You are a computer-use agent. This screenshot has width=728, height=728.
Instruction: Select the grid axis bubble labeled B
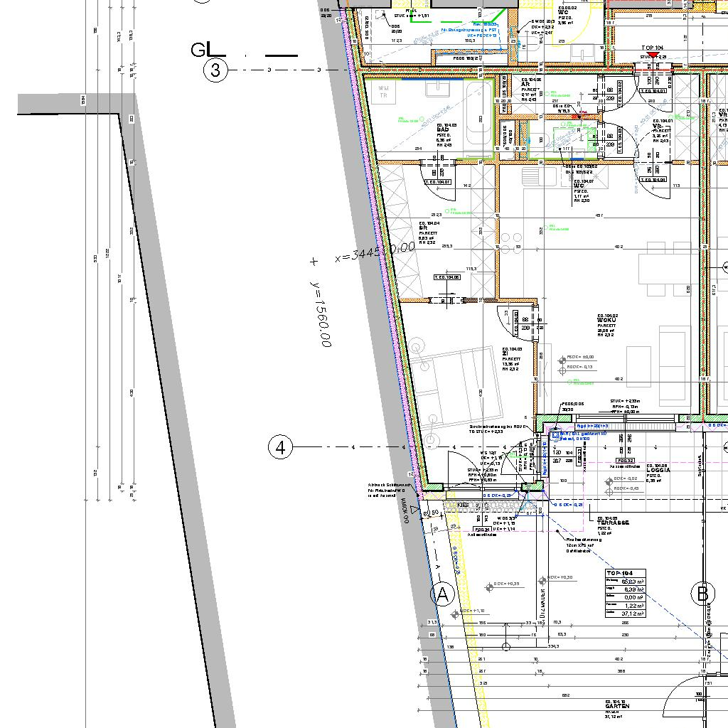pyautogui.click(x=703, y=594)
